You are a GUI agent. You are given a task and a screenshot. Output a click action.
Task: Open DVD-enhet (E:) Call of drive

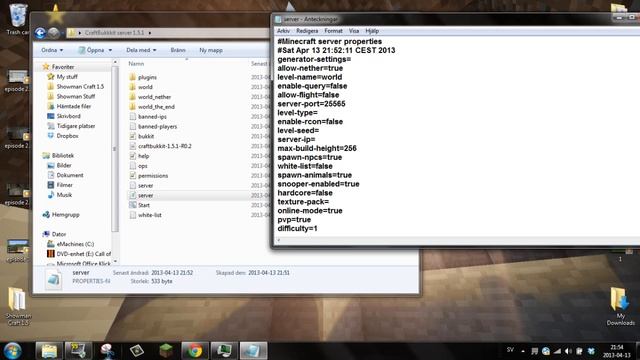click(x=83, y=253)
